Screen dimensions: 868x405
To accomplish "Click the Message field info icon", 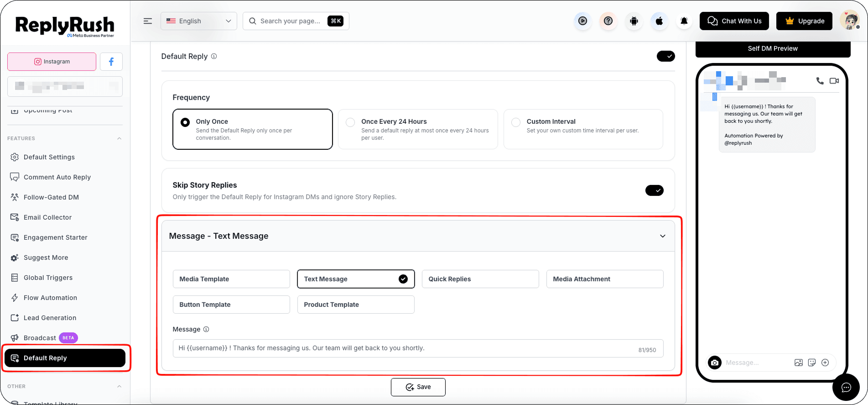I will point(206,329).
